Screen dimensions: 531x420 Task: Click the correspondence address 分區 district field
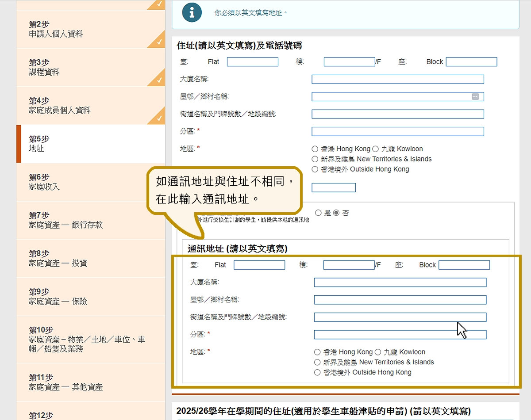point(400,335)
